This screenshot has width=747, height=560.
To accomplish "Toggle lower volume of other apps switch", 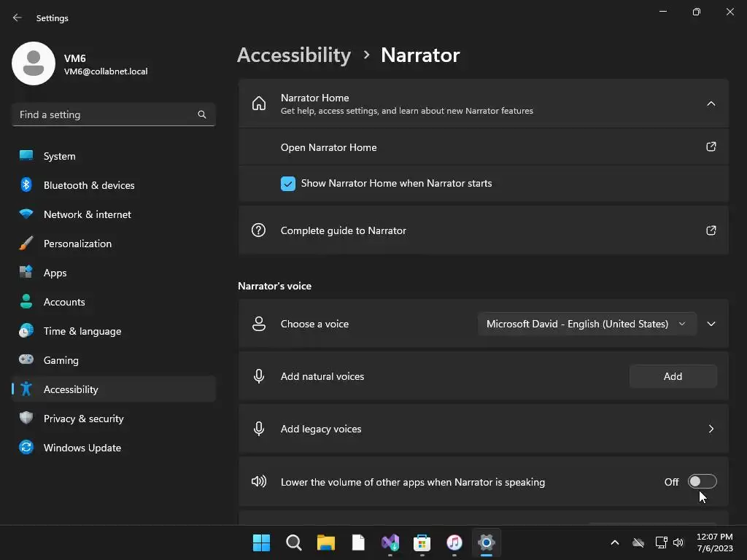I will [702, 481].
